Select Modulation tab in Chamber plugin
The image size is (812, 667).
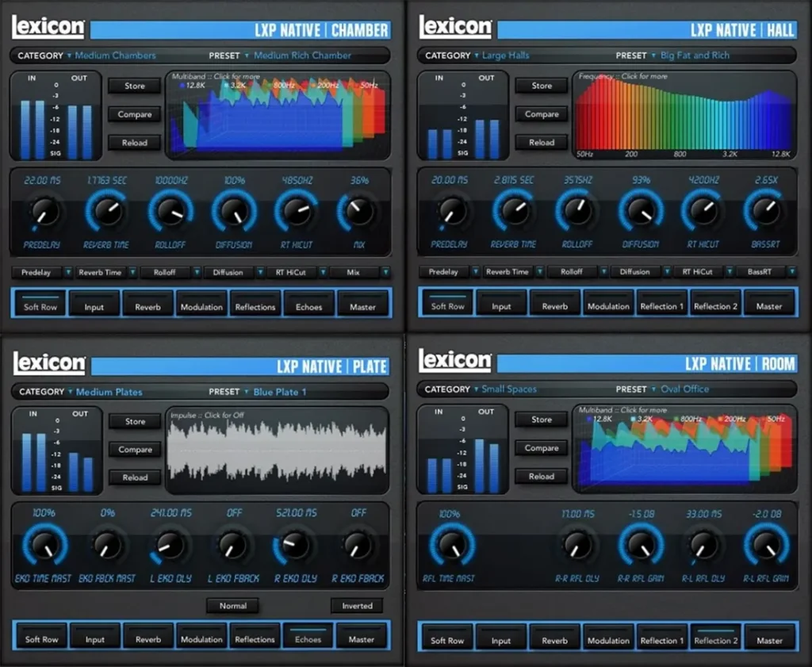201,304
